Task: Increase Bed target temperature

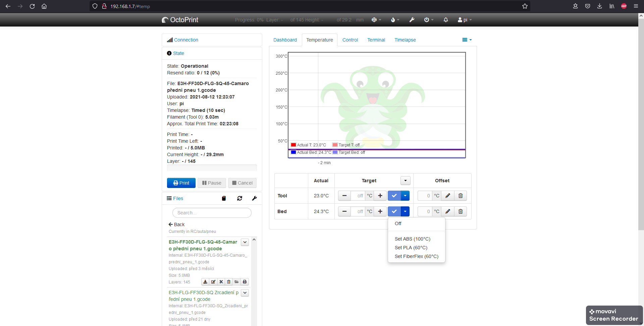Action: 380,211
